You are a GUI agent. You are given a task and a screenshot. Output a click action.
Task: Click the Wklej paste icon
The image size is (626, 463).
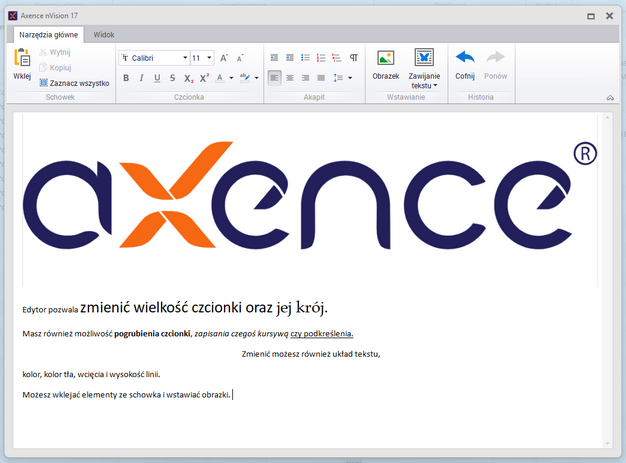[22, 58]
